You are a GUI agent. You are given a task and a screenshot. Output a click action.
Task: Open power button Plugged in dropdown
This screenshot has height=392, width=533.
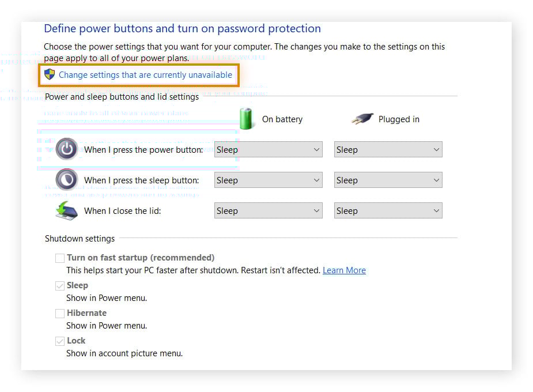388,150
